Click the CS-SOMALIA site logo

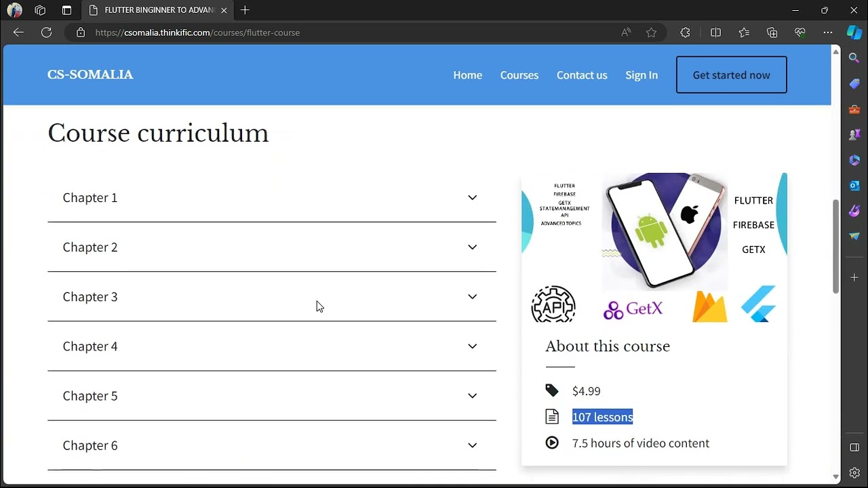tap(90, 75)
